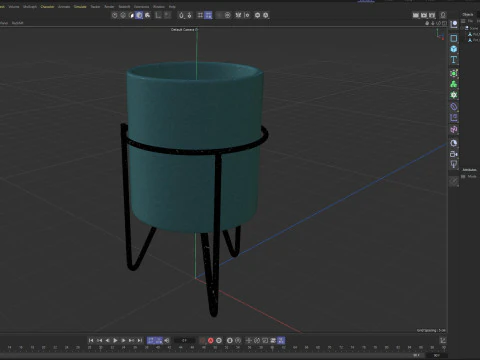This screenshot has width=480, height=360.
Task: Toggle the highlighted blue snap/grid icon in the top toolbar
Action: tap(208, 15)
